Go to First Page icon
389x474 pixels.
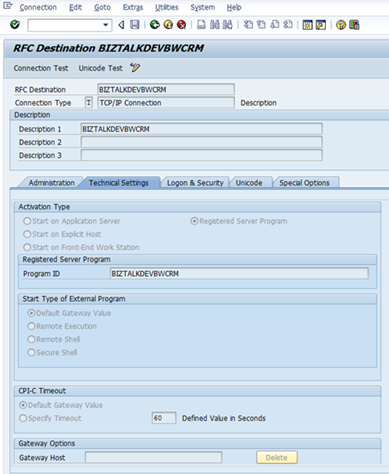pyautogui.click(x=248, y=25)
